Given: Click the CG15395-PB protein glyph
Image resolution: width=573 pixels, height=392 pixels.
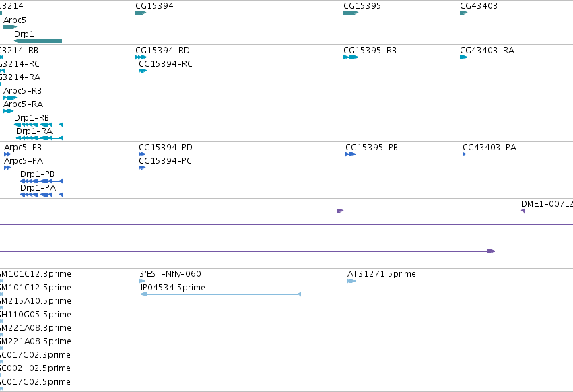Looking at the screenshot, I should point(351,154).
